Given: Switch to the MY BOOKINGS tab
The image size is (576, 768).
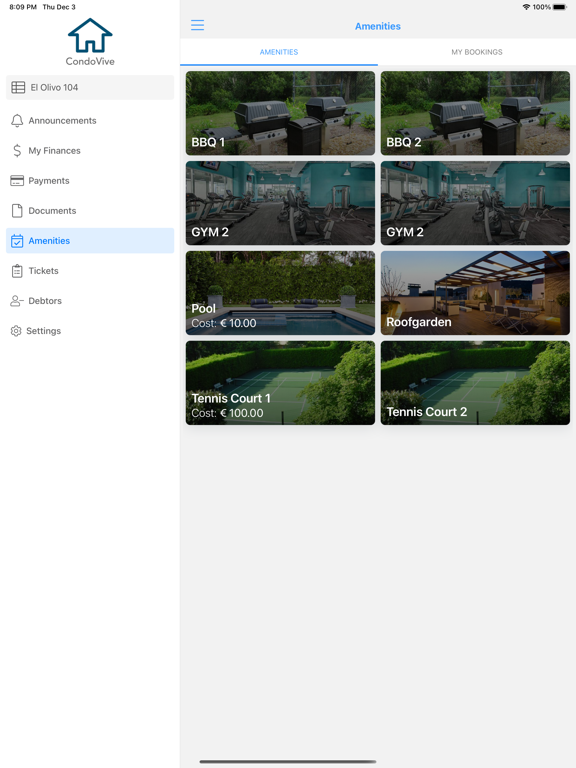Looking at the screenshot, I should coord(477,52).
